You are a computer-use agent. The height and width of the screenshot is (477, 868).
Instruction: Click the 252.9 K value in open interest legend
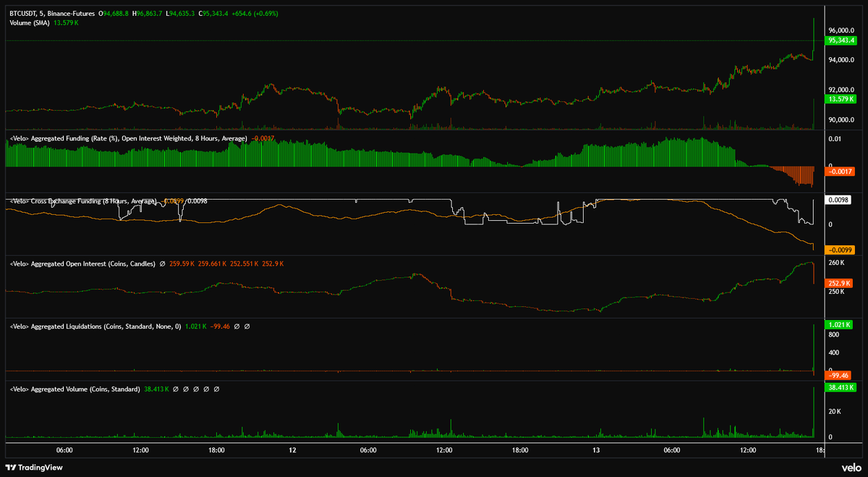coord(272,264)
